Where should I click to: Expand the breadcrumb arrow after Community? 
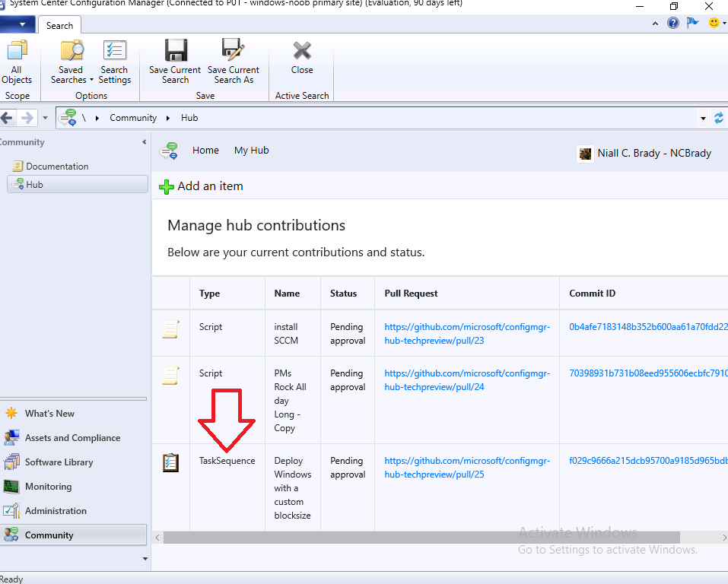coord(168,118)
